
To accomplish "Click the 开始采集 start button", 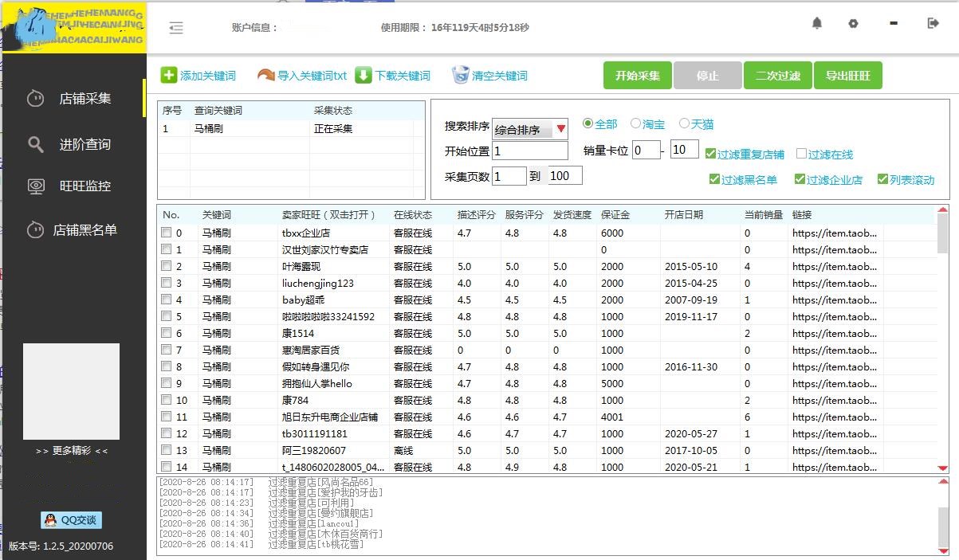I will pos(637,75).
